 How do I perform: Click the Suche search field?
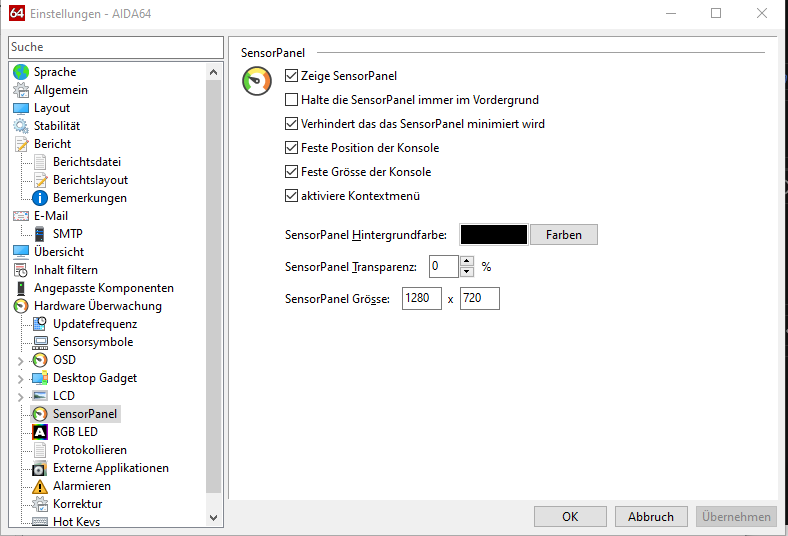116,47
